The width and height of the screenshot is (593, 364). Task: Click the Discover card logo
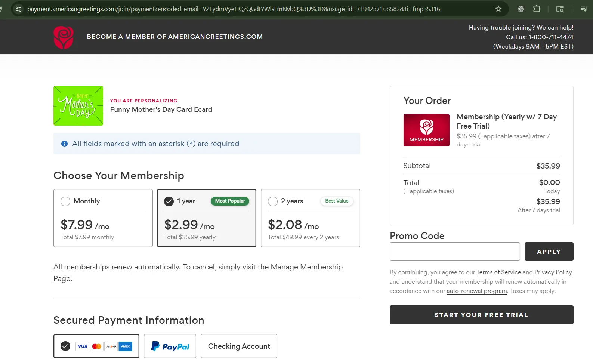coord(111,346)
